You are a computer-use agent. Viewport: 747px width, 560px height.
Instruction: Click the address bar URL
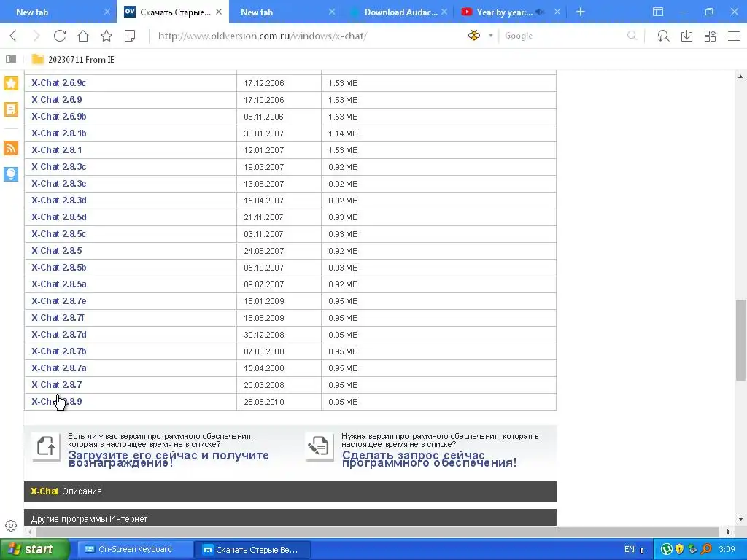click(263, 36)
